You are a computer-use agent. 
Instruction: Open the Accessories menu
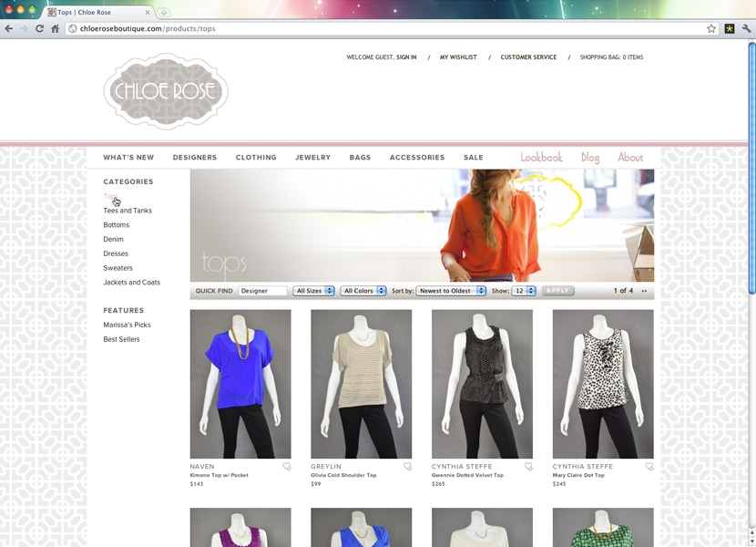click(417, 158)
